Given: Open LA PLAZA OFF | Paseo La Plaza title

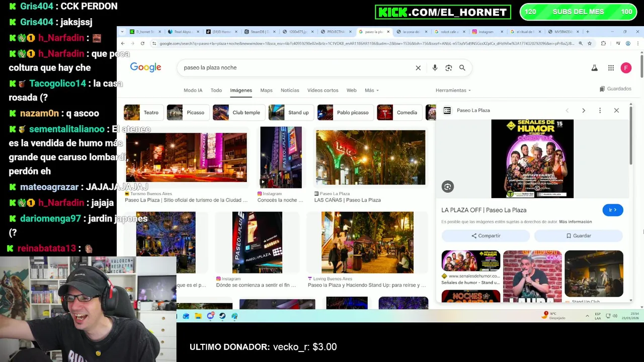Looking at the screenshot, I should coord(484,210).
